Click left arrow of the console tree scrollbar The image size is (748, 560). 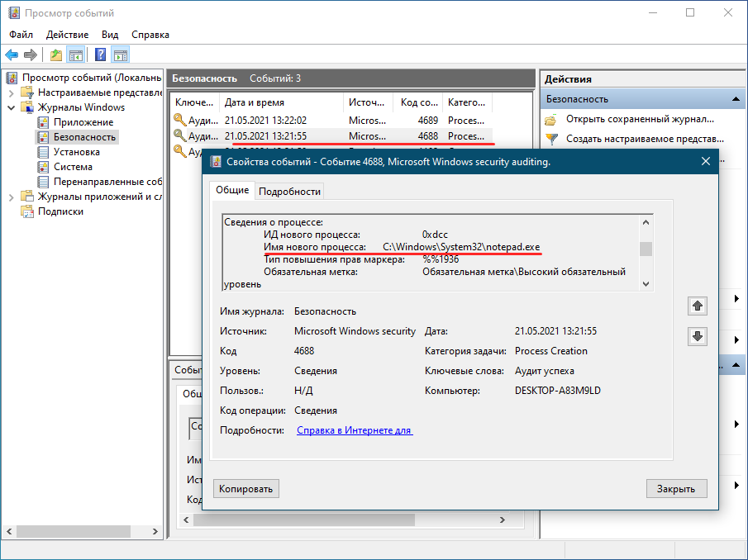pyautogui.click(x=9, y=531)
